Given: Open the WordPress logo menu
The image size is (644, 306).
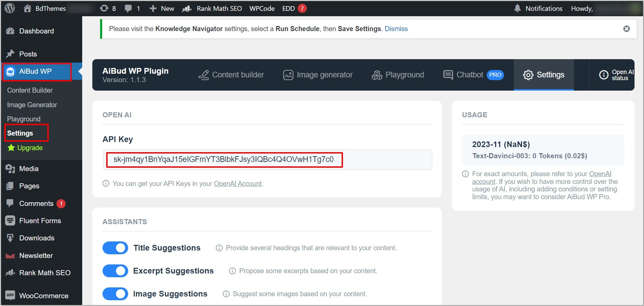Looking at the screenshot, I should pos(9,8).
